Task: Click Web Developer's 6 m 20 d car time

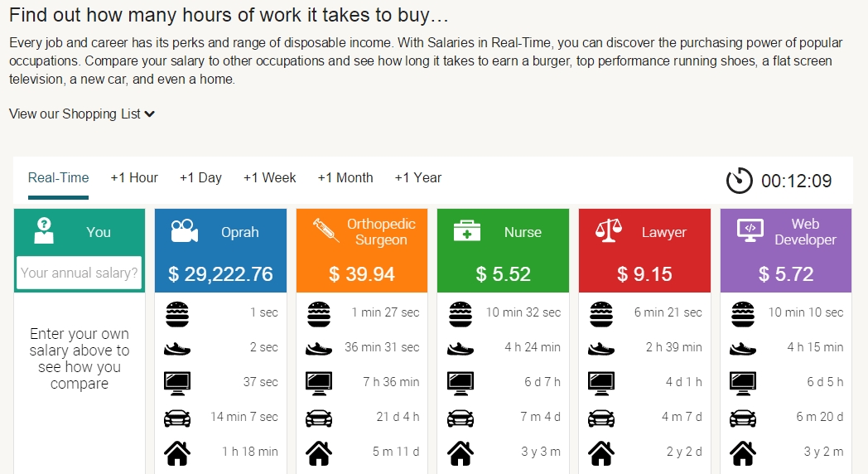Action: (819, 417)
